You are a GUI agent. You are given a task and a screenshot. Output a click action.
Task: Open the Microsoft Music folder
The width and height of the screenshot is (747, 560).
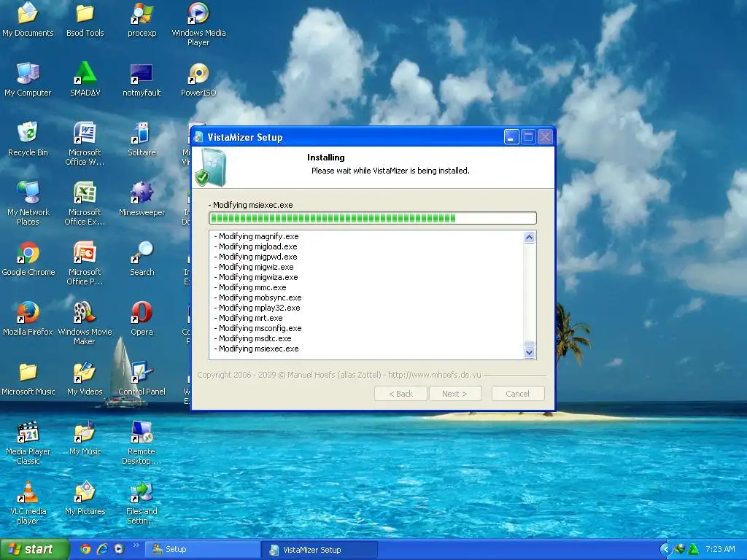pyautogui.click(x=28, y=378)
